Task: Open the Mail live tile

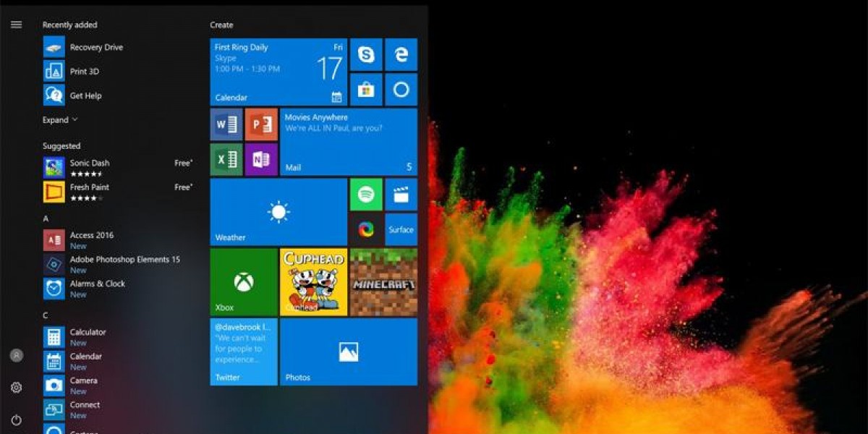Action: (x=349, y=142)
